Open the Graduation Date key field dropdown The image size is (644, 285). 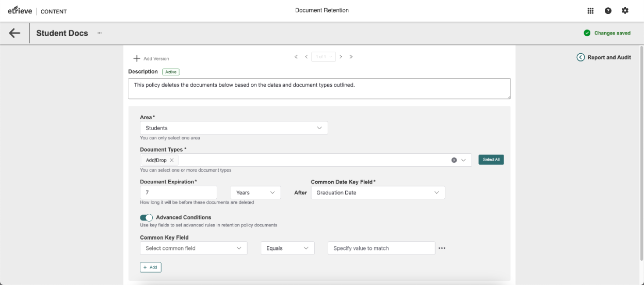pos(378,193)
